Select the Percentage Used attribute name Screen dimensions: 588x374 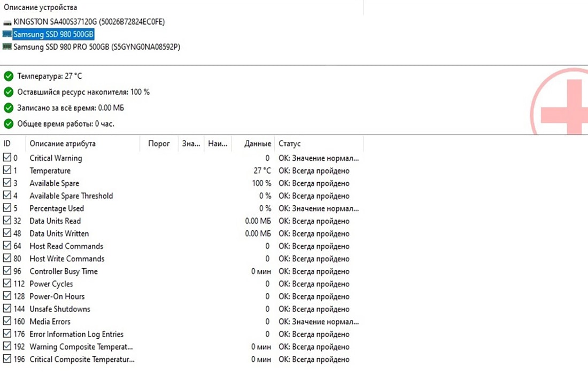tap(57, 208)
